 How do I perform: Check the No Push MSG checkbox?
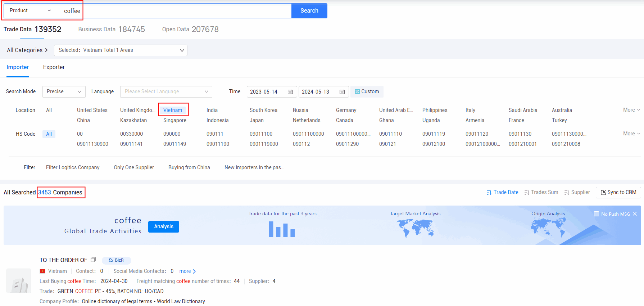[x=597, y=214]
